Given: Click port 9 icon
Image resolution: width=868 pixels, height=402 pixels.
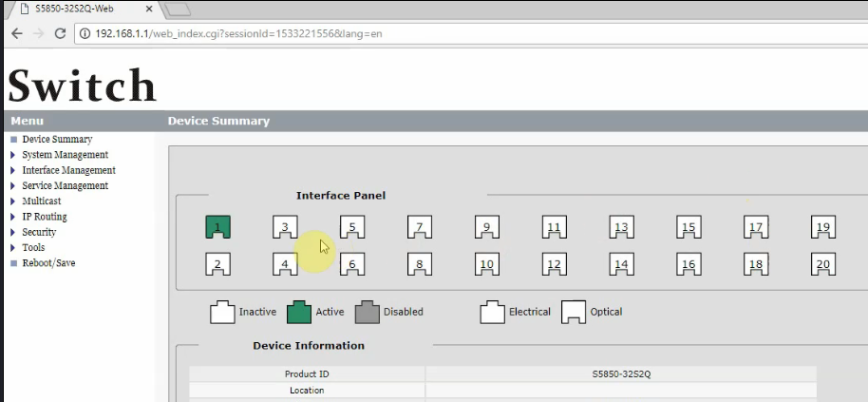Looking at the screenshot, I should (x=486, y=227).
